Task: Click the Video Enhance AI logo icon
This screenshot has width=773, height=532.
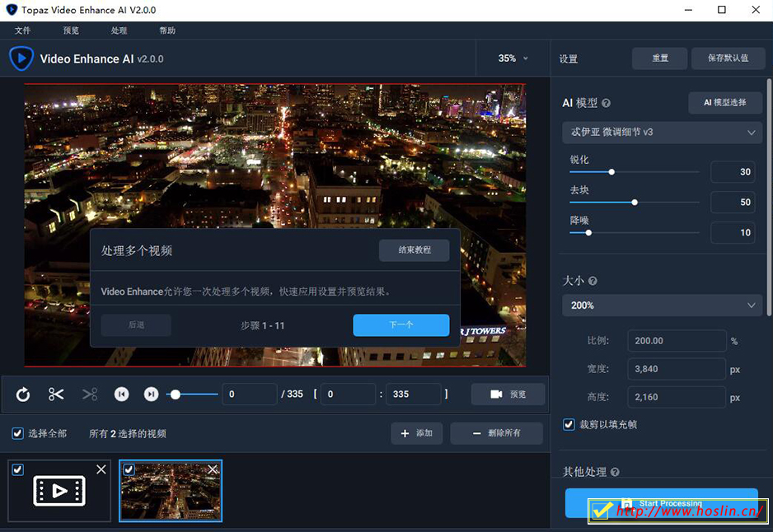Action: pyautogui.click(x=21, y=58)
